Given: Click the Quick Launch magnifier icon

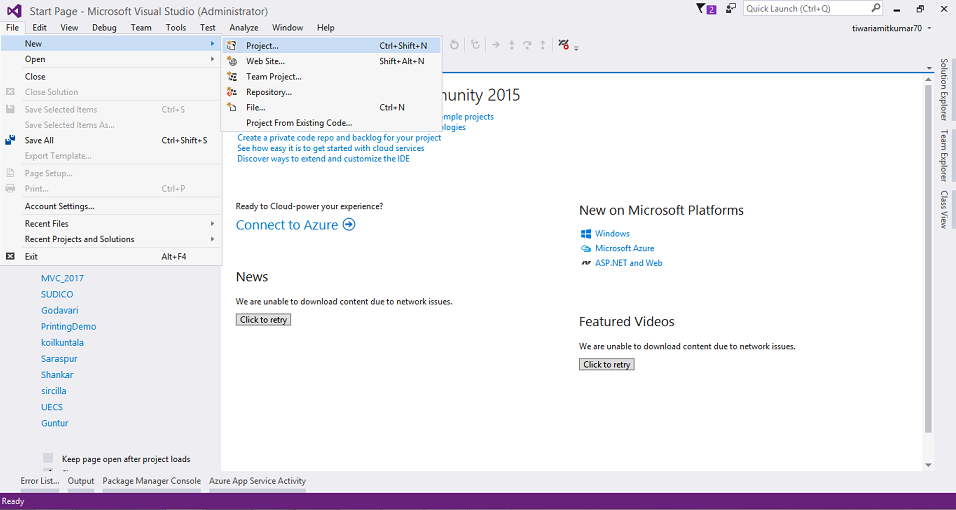Looking at the screenshot, I should (x=876, y=8).
